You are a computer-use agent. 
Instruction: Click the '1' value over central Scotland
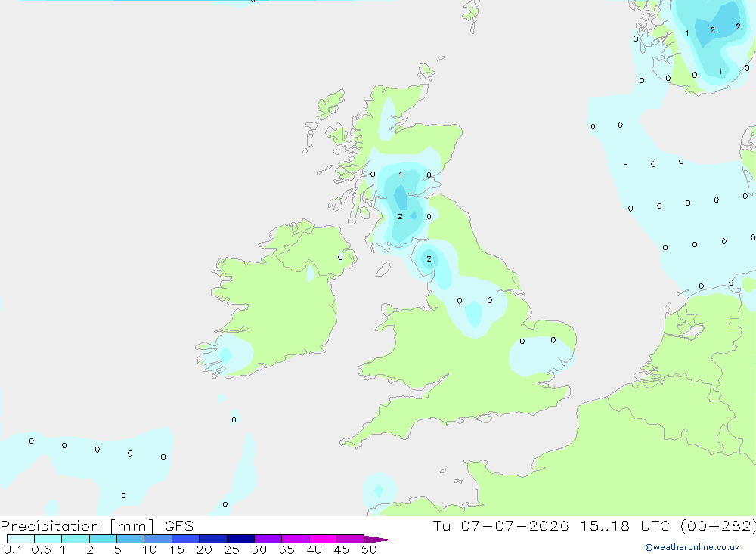pyautogui.click(x=400, y=175)
